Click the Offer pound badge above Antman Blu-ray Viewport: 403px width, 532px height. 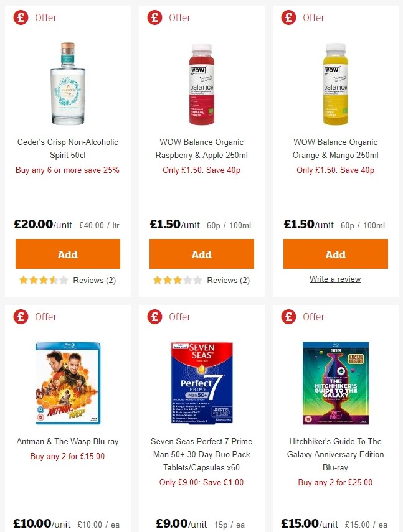(x=21, y=317)
